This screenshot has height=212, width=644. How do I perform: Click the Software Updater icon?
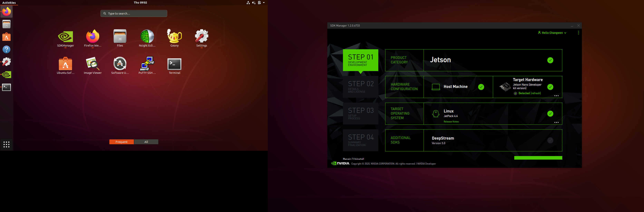[x=120, y=64]
